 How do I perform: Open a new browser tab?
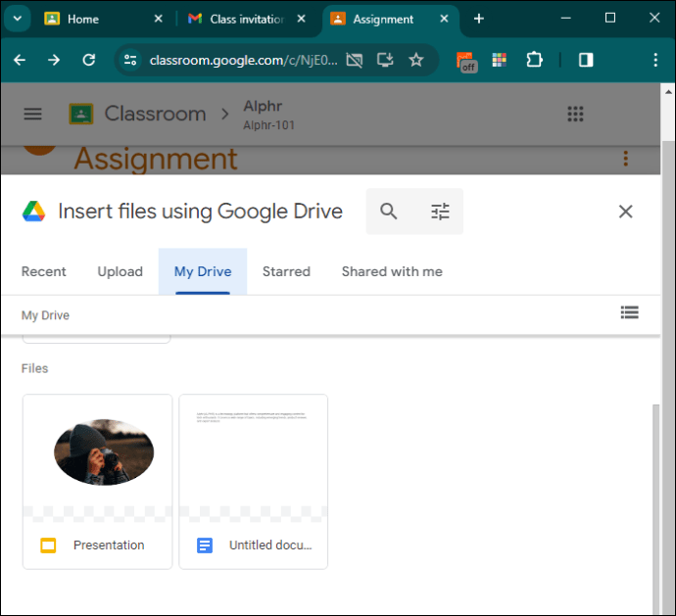click(478, 19)
